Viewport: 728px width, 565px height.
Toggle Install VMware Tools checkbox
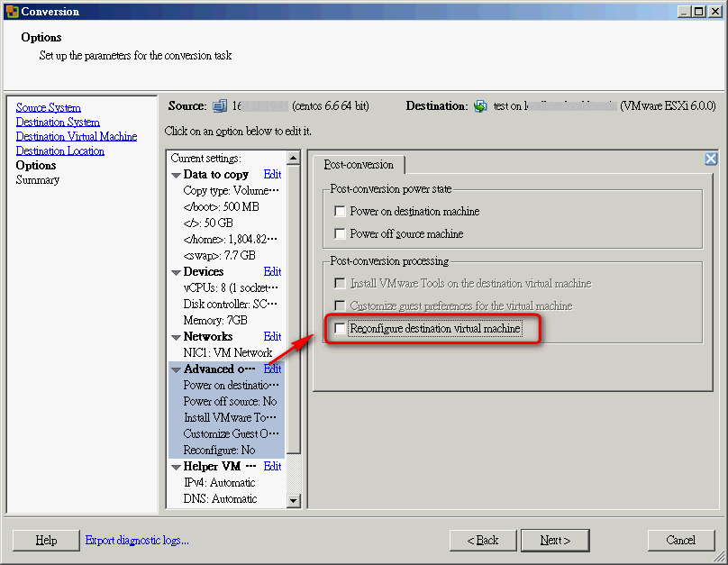[340, 283]
